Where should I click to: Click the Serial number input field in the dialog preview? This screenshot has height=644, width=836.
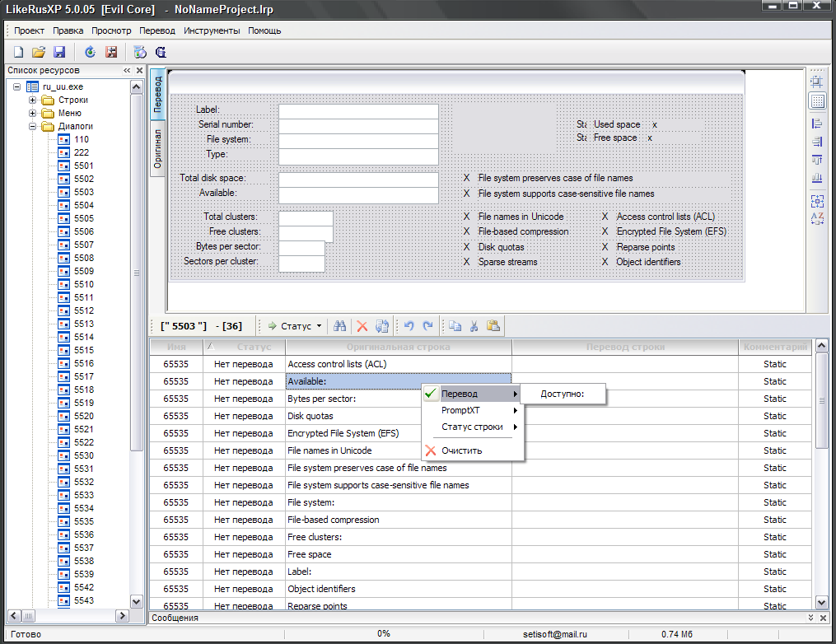coord(358,126)
